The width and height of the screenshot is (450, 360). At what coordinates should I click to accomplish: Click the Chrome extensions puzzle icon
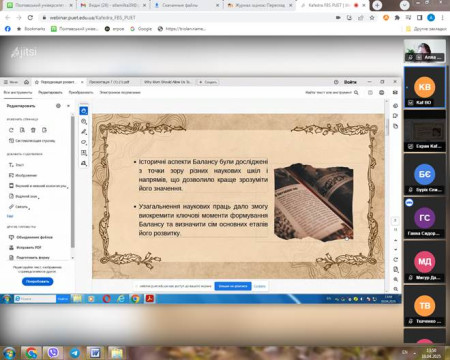coord(397,18)
